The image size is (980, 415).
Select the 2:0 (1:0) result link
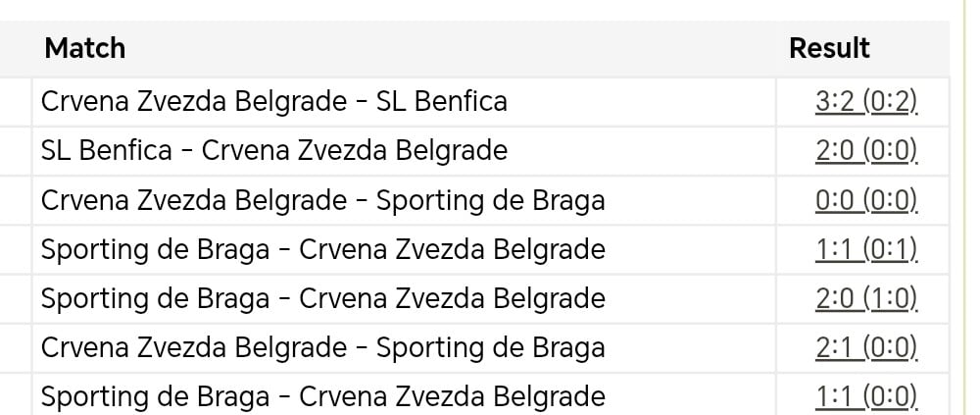[865, 298]
